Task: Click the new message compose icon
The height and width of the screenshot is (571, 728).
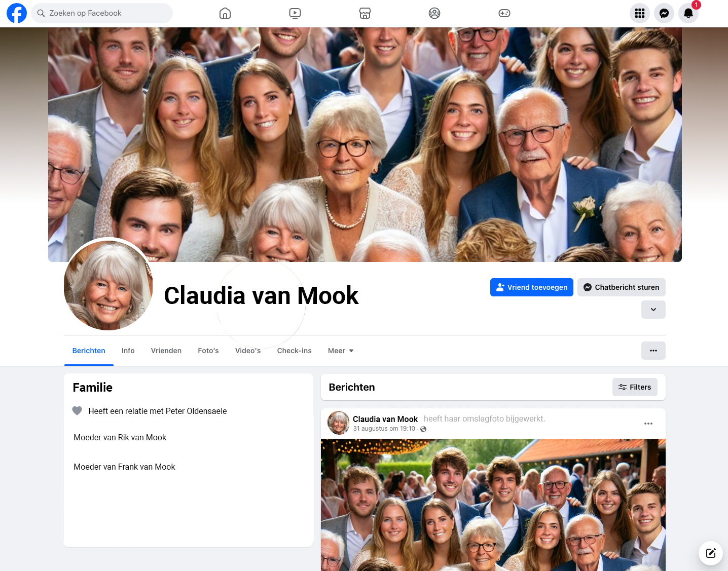Action: click(711, 553)
